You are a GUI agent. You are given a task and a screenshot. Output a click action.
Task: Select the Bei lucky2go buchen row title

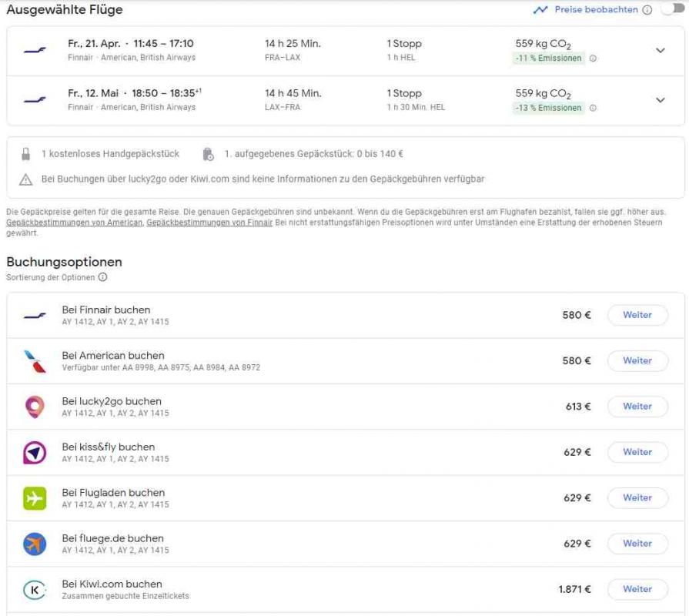[112, 401]
